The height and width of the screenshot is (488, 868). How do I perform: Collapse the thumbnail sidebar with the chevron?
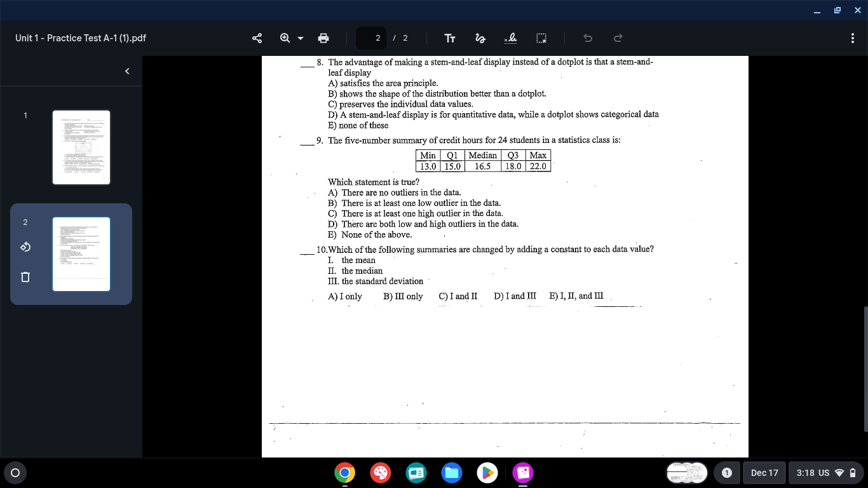(127, 71)
